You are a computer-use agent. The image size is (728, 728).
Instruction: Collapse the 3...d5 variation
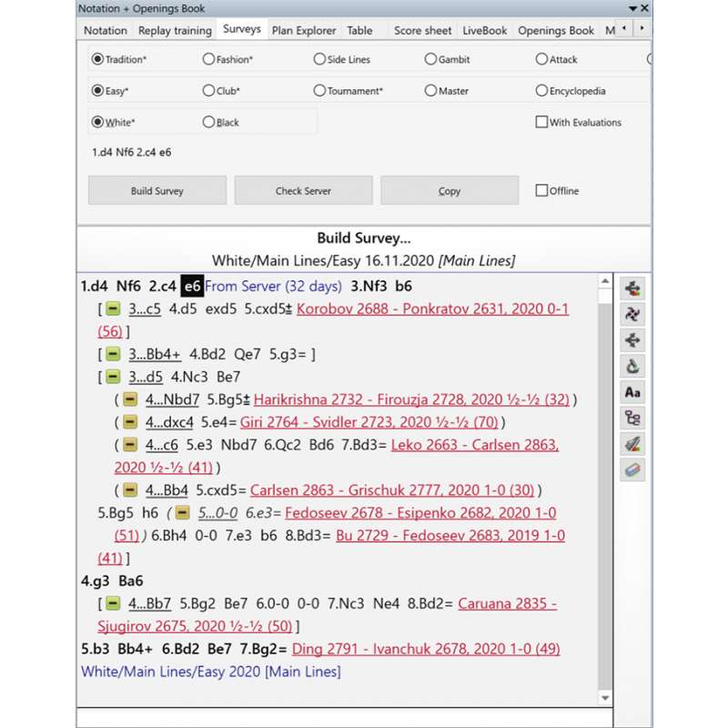113,377
